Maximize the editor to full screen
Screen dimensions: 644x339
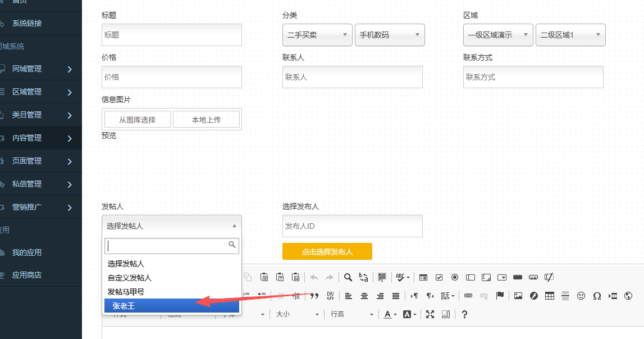tap(430, 314)
